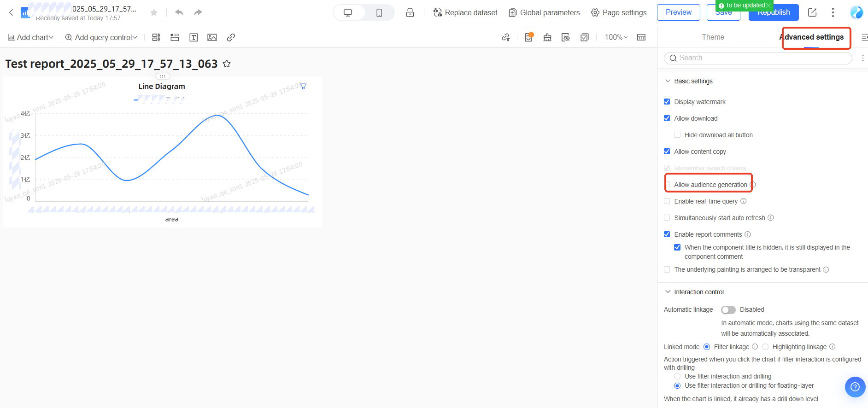
Task: Click info icon next to real-time query
Action: pos(743,201)
